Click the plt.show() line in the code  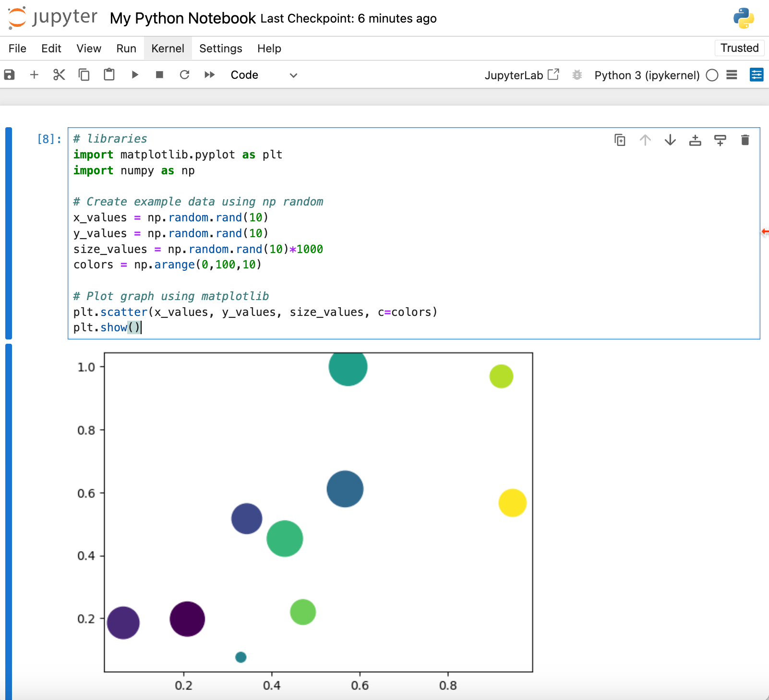click(107, 327)
